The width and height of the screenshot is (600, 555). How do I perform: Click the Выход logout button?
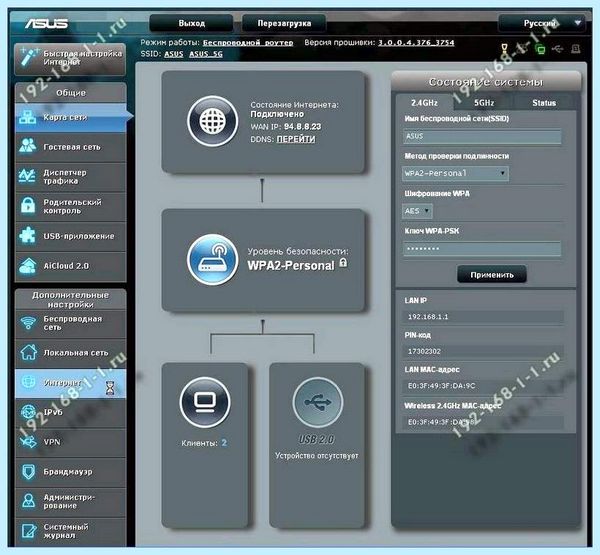[191, 23]
